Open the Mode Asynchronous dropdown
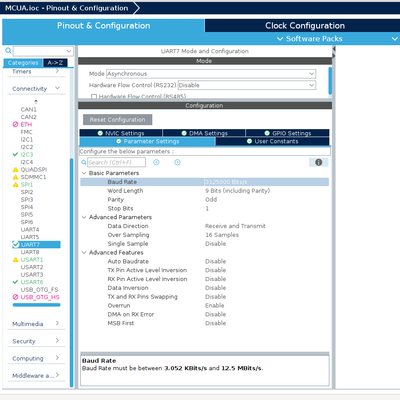 (x=211, y=74)
